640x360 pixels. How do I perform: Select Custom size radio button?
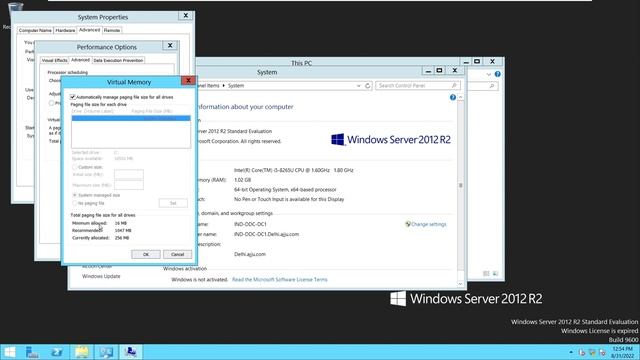[75, 167]
